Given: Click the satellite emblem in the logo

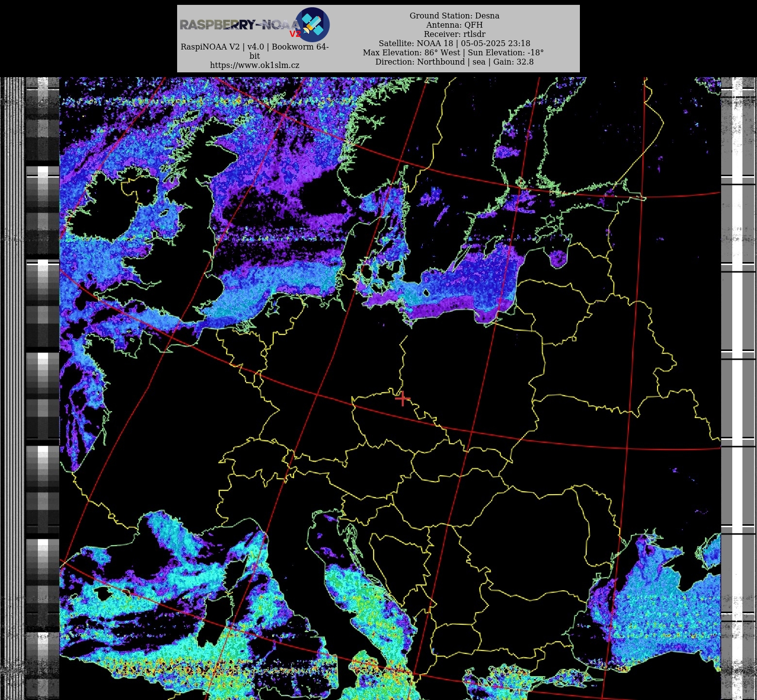Looking at the screenshot, I should pos(312,25).
